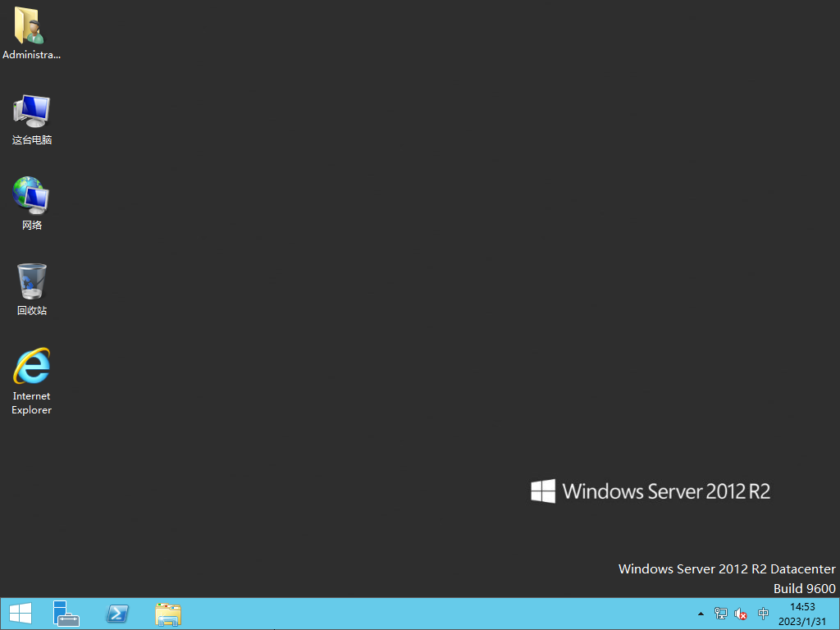Click the 14:53 clock time
This screenshot has width=840, height=630.
pos(802,607)
